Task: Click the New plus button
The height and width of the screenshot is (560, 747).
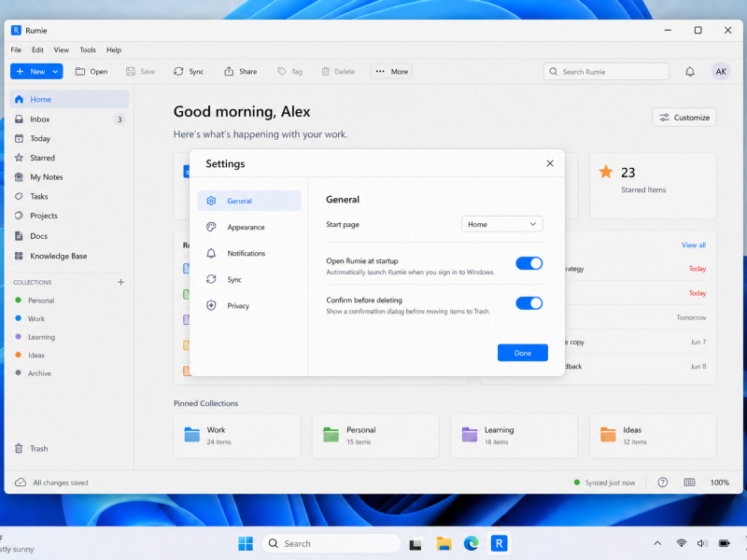Action: [31, 72]
